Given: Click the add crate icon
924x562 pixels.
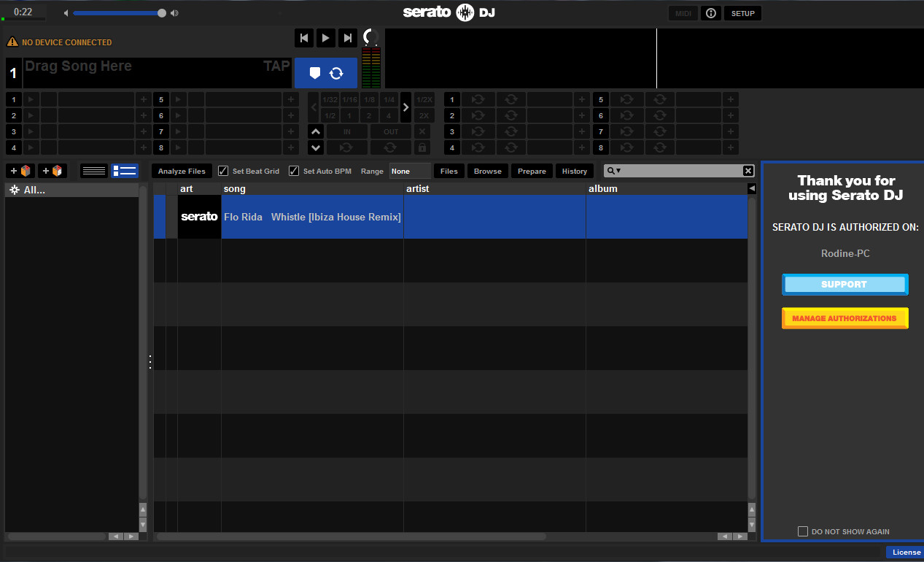Looking at the screenshot, I should [x=20, y=171].
